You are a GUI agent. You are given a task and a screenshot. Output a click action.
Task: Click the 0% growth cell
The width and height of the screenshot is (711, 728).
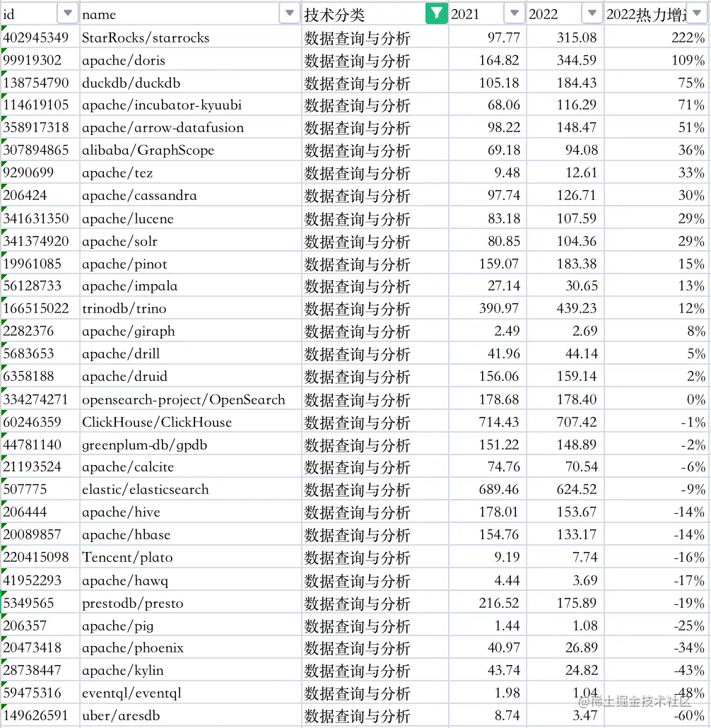(656, 399)
